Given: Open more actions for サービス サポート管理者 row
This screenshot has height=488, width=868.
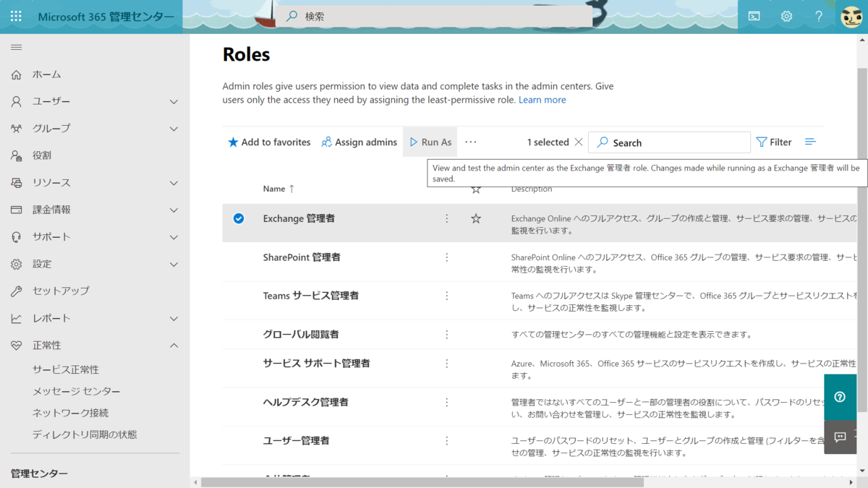Looking at the screenshot, I should click(447, 364).
